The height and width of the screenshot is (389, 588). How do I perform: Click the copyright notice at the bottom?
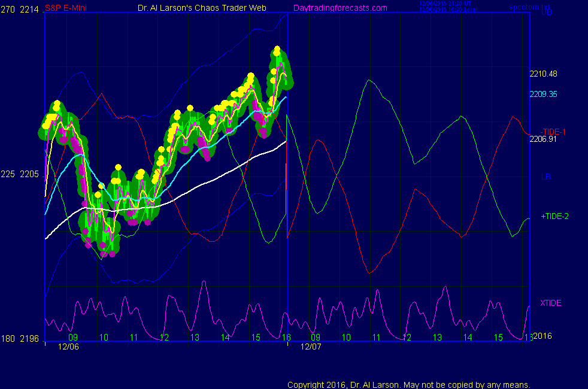pos(409,385)
